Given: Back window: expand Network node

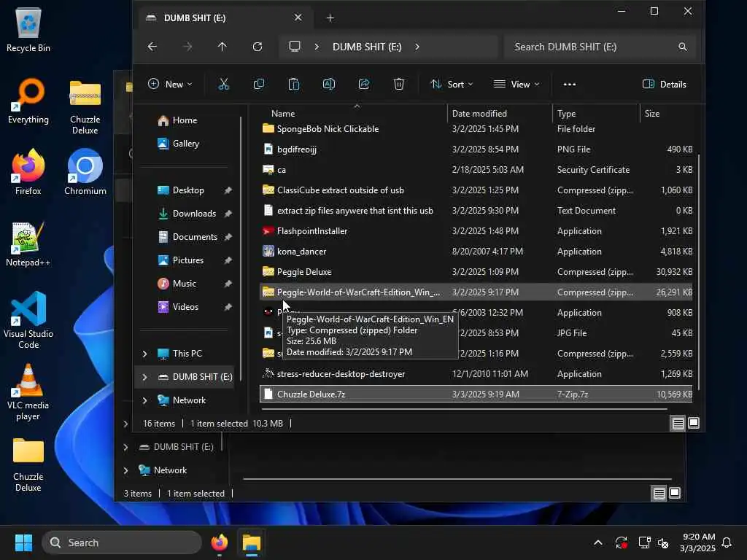Looking at the screenshot, I should tap(125, 470).
